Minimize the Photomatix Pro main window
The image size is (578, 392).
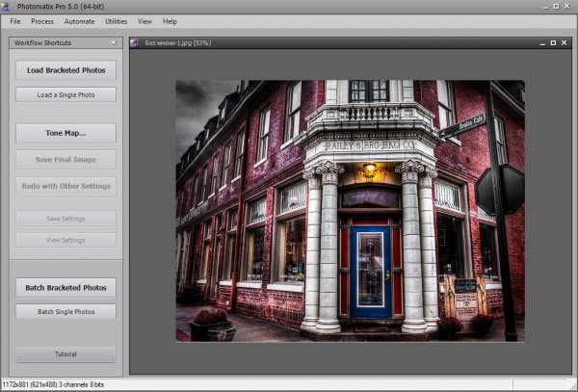pyautogui.click(x=546, y=7)
